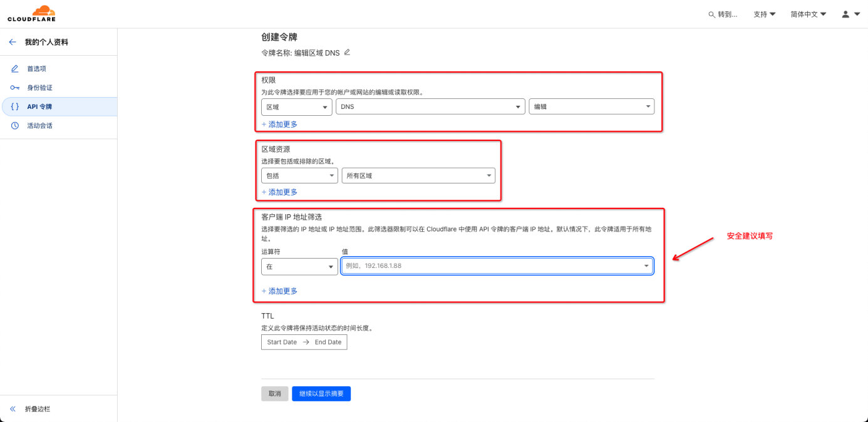Image resolution: width=868 pixels, height=422 pixels.
Task: Click the search magnifier next to 转到
Action: point(710,13)
